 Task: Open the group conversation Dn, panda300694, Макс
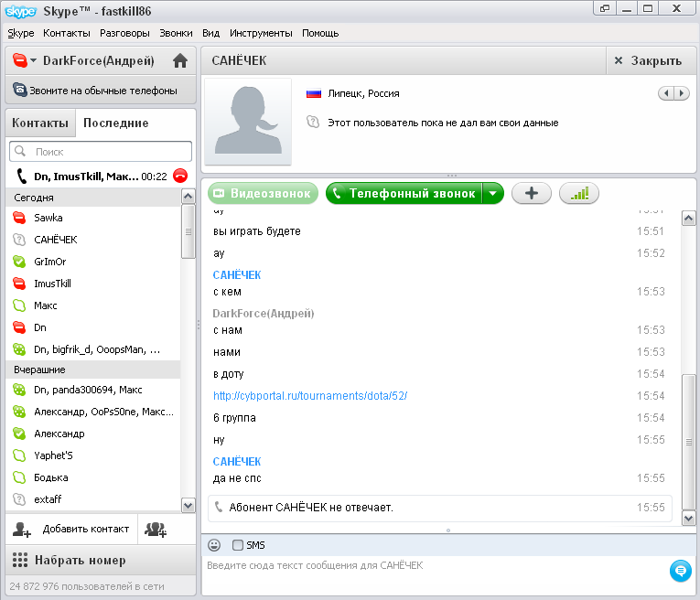tap(93, 390)
